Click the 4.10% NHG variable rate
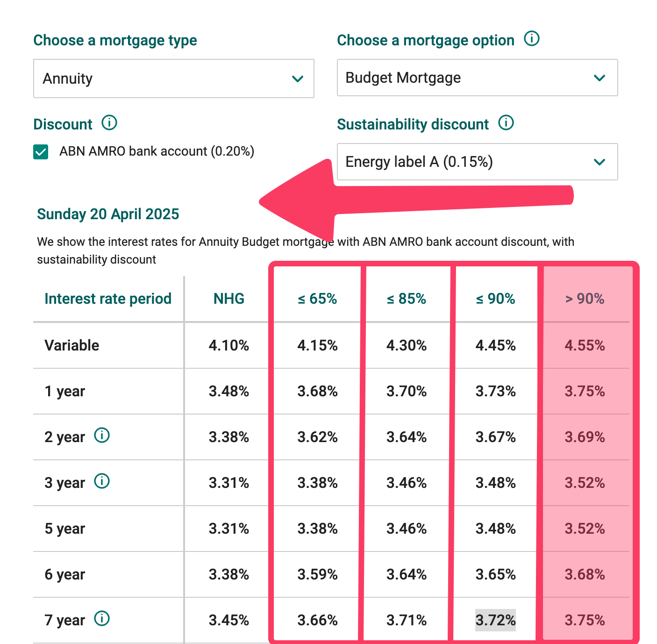657x644 pixels. 229,345
